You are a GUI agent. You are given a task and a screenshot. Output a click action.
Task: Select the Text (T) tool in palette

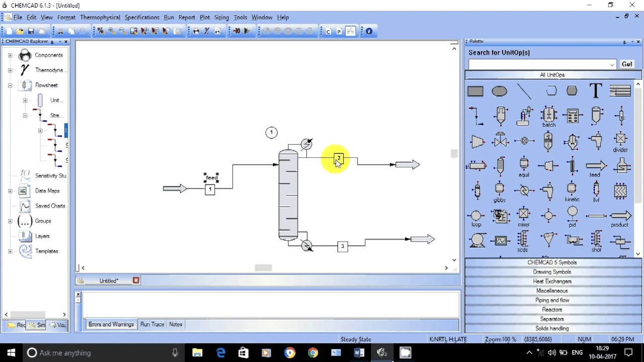(596, 91)
